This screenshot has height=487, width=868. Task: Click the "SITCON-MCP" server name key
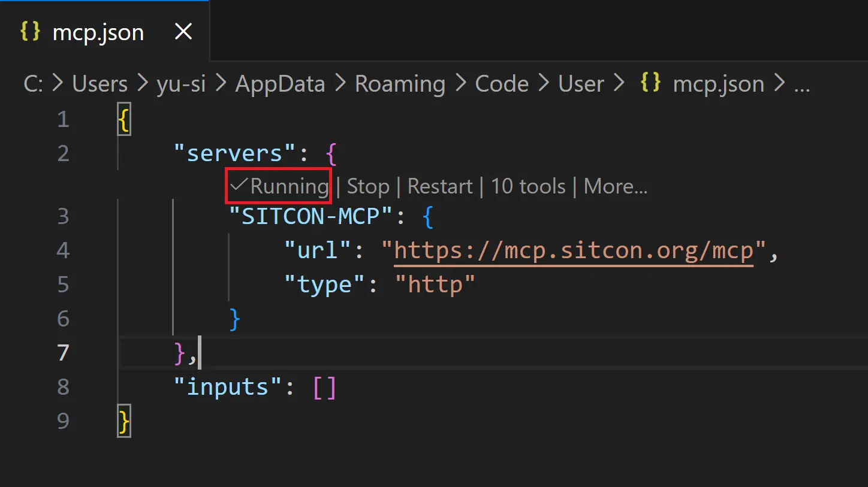[311, 216]
